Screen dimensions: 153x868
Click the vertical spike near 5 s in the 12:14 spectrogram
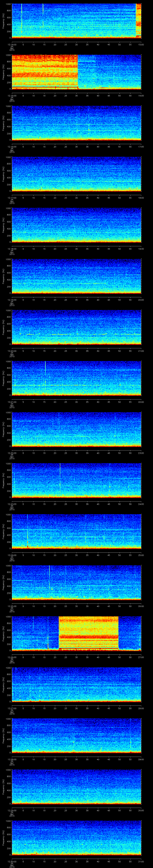point(22,19)
